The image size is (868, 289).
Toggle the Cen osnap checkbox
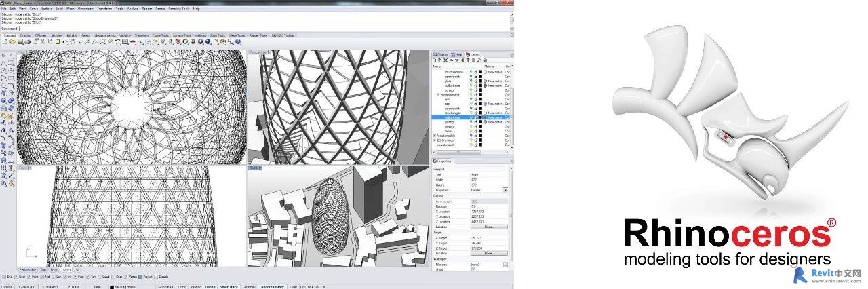point(53,277)
